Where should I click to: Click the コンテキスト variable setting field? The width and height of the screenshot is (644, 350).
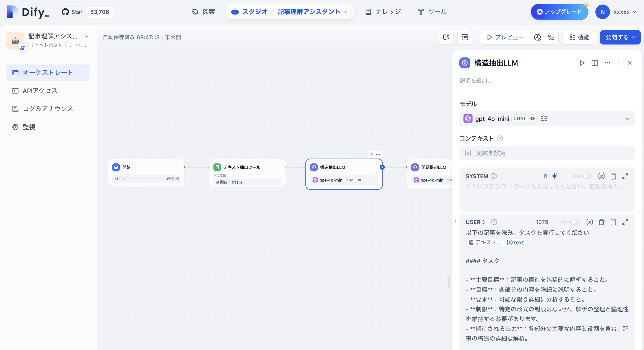(547, 153)
